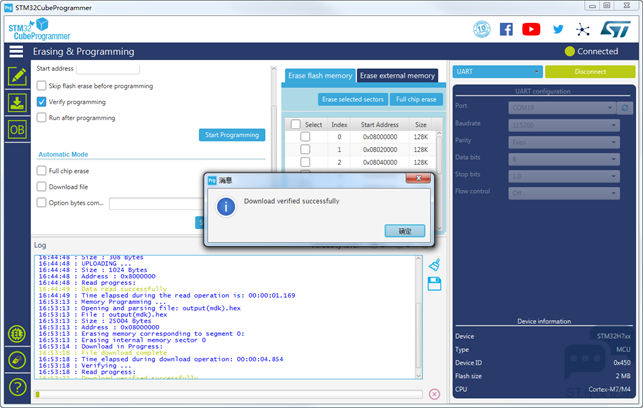Click Start Programming button

point(232,135)
